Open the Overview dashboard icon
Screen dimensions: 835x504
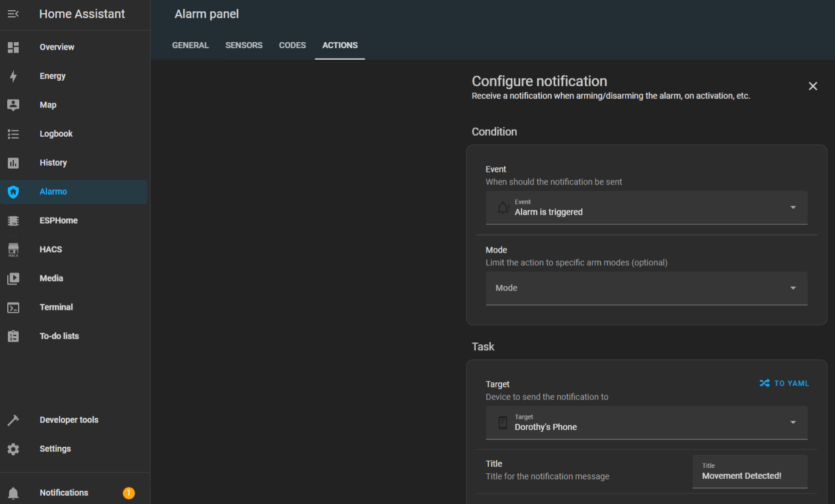(13, 47)
